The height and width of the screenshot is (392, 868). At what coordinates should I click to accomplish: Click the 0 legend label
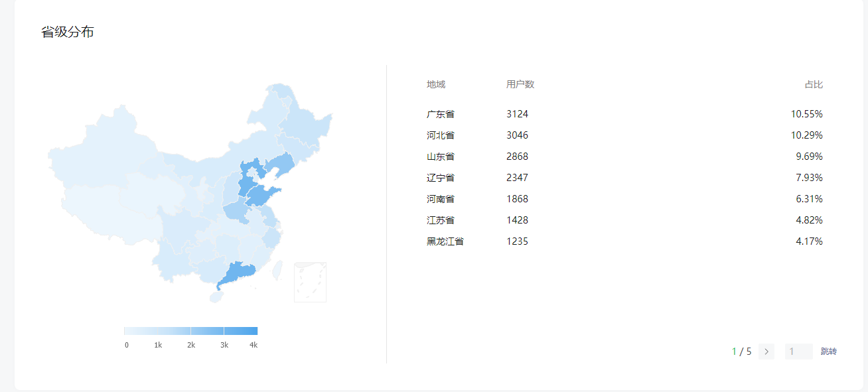pos(127,345)
